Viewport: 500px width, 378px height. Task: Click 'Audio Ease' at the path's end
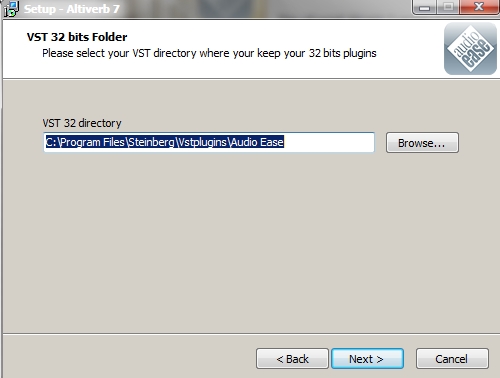click(257, 142)
